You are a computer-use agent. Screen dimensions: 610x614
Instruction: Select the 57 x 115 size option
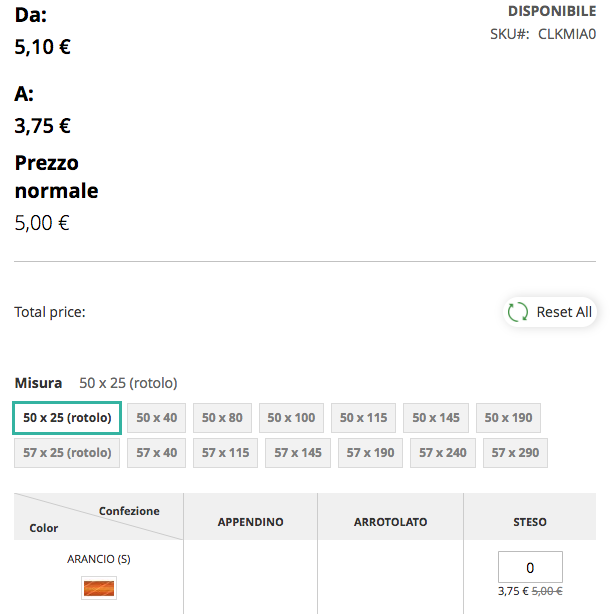point(226,453)
